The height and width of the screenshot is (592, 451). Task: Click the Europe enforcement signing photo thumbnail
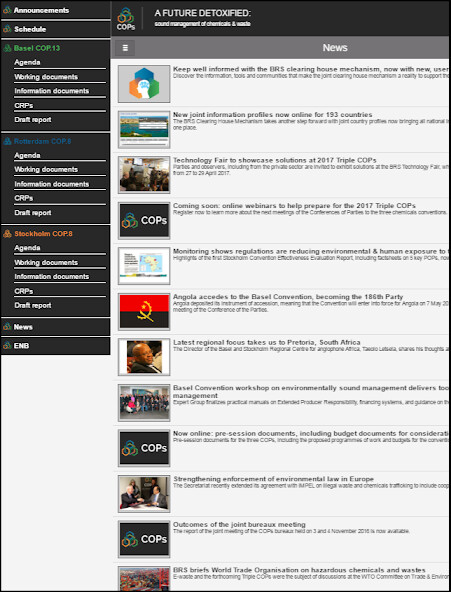(x=144, y=493)
